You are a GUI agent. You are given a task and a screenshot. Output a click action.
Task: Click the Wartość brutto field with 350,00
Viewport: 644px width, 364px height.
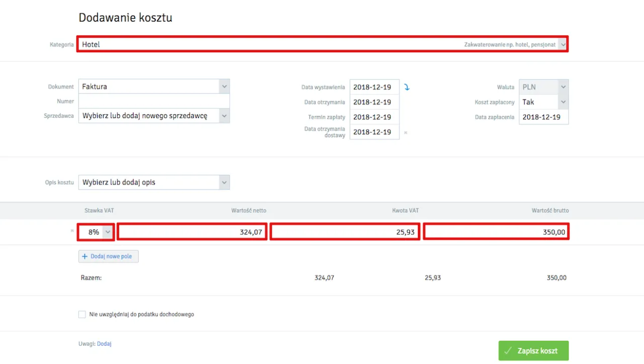coord(496,232)
